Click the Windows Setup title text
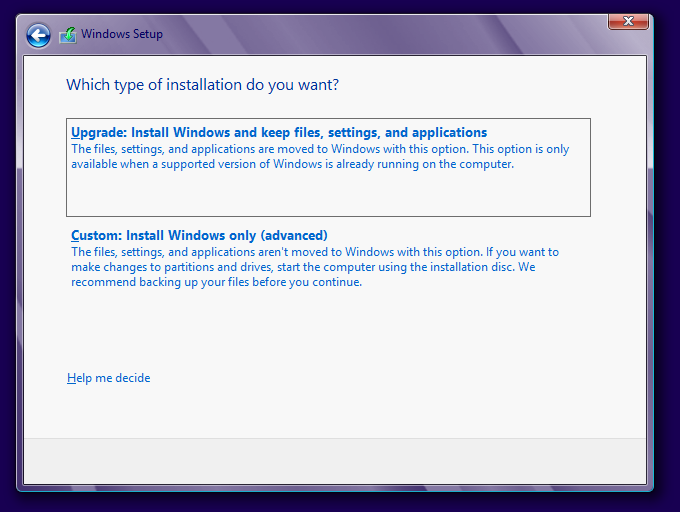The height and width of the screenshot is (512, 680). point(122,34)
